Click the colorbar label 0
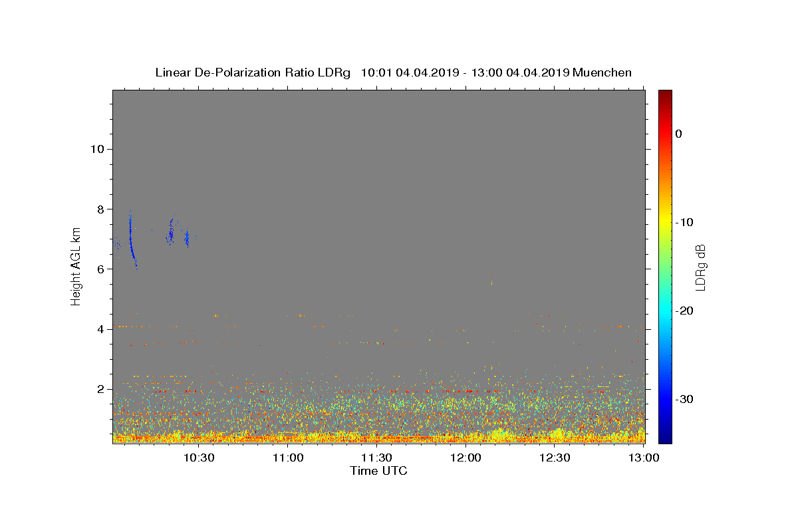Image resolution: width=798 pixels, height=532 pixels. pos(679,134)
